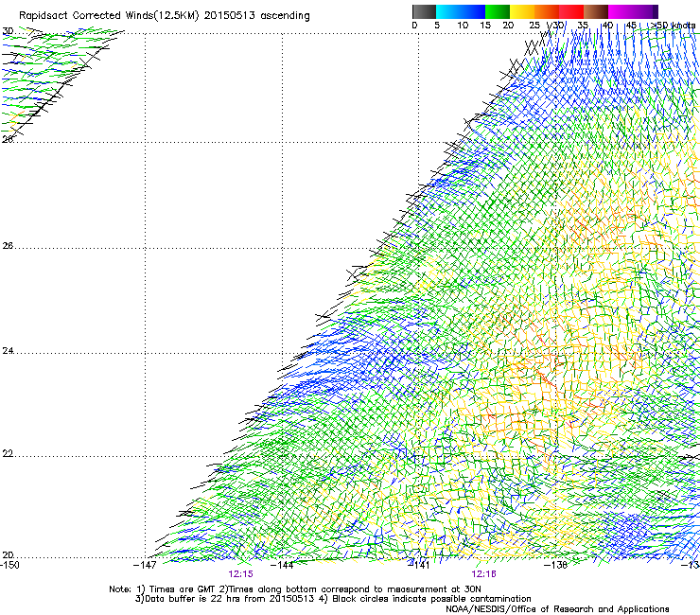Click the latitude label 20
Screen dimensions: 700x615
click(x=8, y=555)
